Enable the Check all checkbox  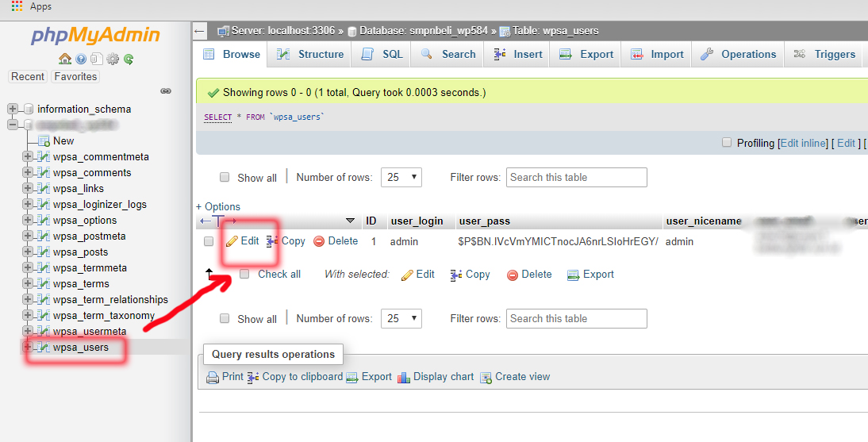tap(244, 274)
